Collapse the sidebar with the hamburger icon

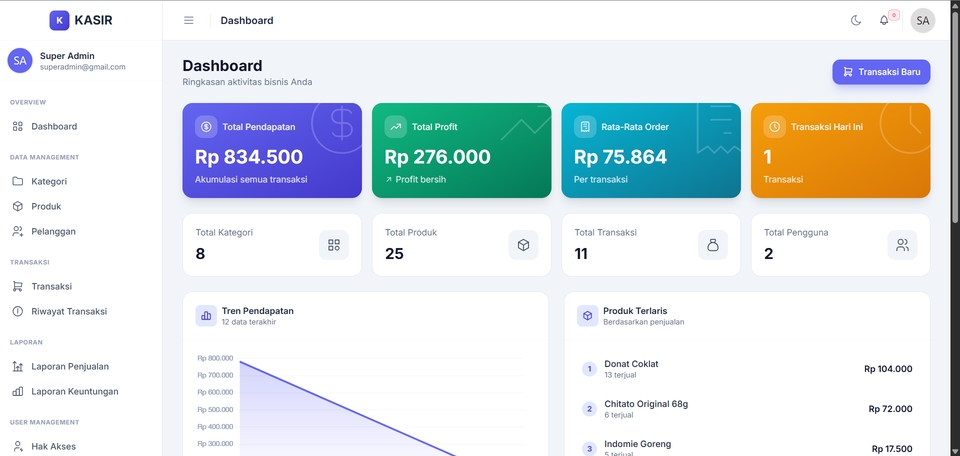coord(189,20)
